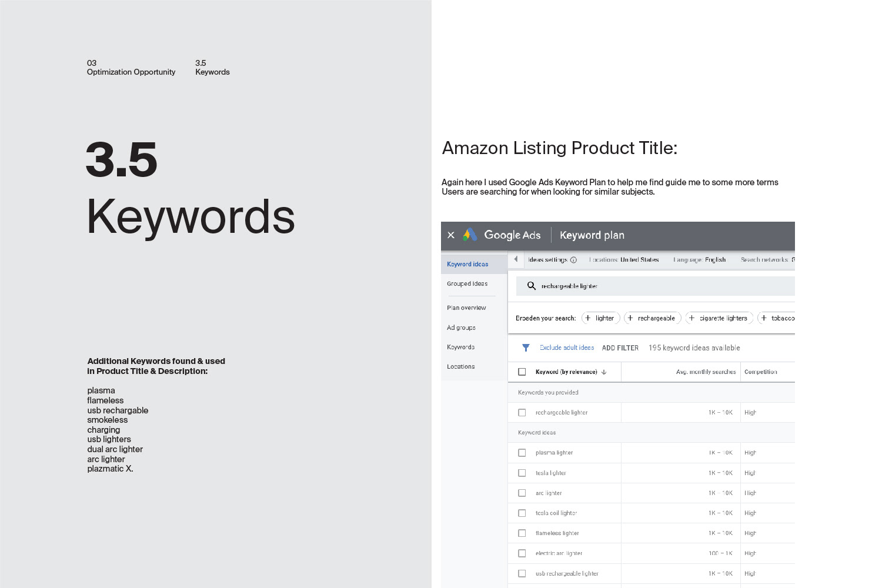The height and width of the screenshot is (588, 882).
Task: Add 'cigarette lighters' to broaden your search
Action: coord(719,318)
